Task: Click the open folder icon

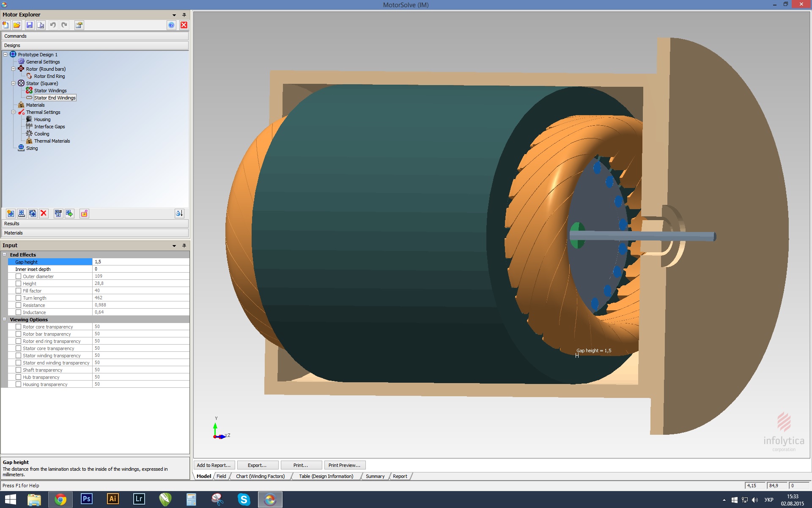Action: pos(17,25)
